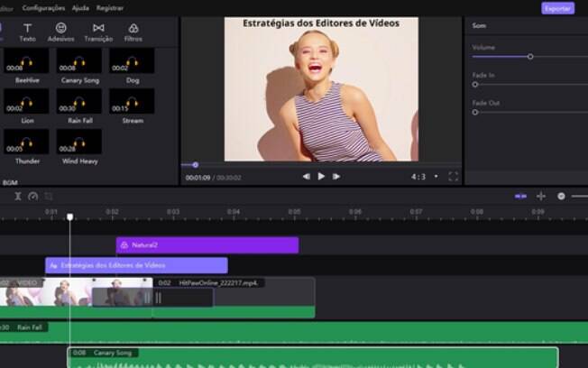The image size is (588, 368).
Task: Open the Texto tool tab
Action: [27, 32]
